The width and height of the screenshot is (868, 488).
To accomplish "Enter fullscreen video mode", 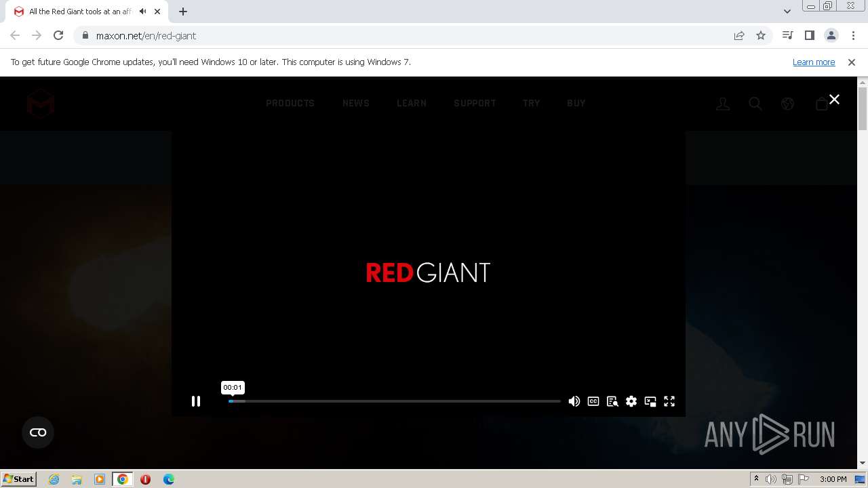I will [669, 401].
